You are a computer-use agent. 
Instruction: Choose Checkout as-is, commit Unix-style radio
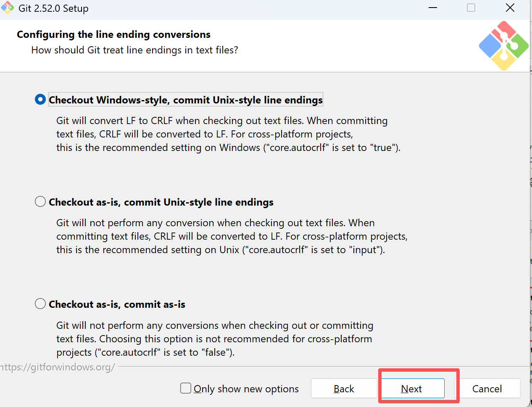coord(40,202)
